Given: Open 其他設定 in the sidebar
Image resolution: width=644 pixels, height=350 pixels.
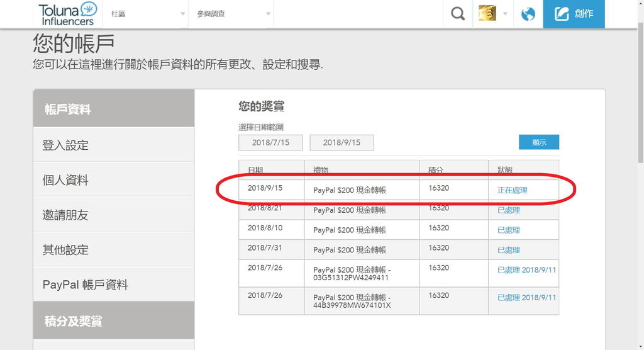Looking at the screenshot, I should coord(114,250).
